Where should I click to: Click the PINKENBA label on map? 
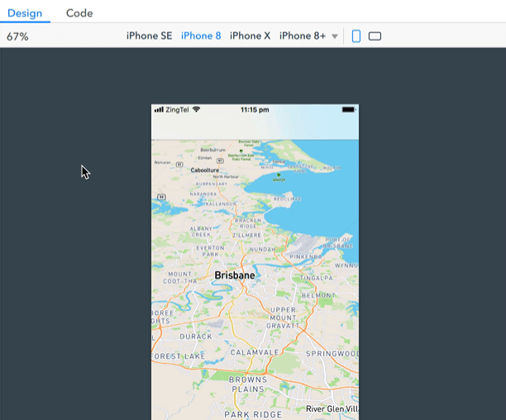[306, 257]
